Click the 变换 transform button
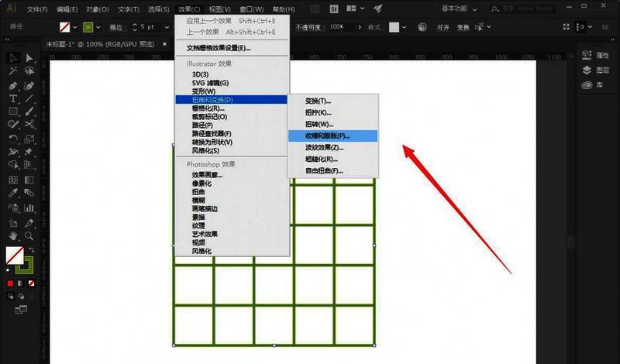 click(463, 26)
